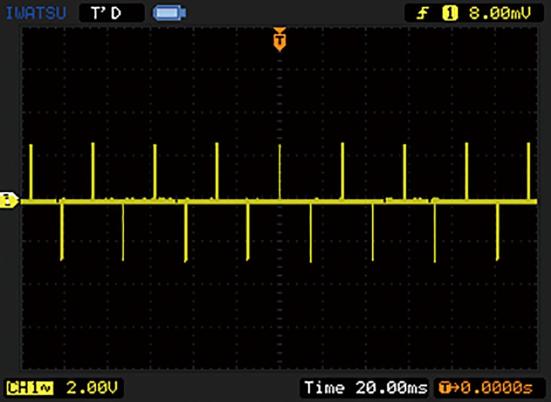Click the T'D trigger status indicator
Viewport: 551px width, 402px height.
[x=106, y=13]
